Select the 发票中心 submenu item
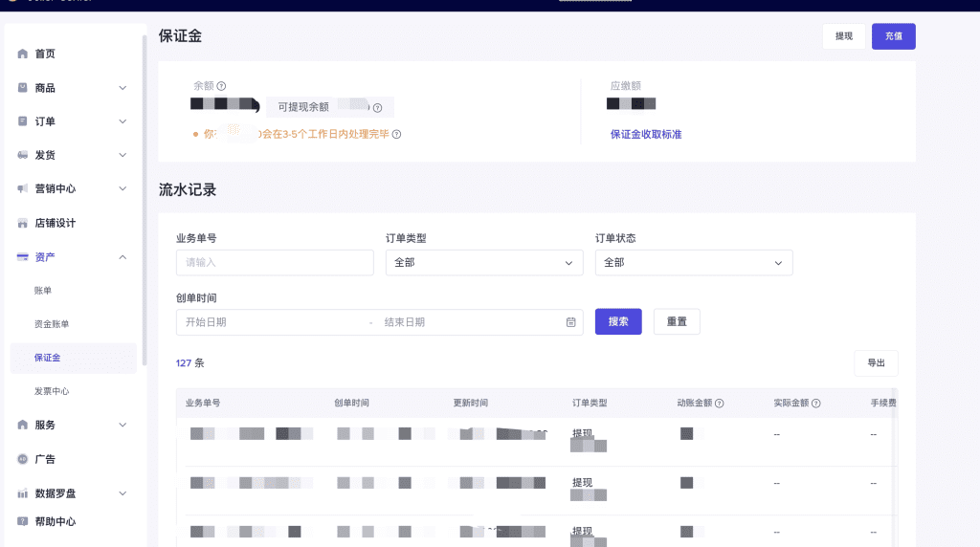The image size is (980, 547). [52, 391]
